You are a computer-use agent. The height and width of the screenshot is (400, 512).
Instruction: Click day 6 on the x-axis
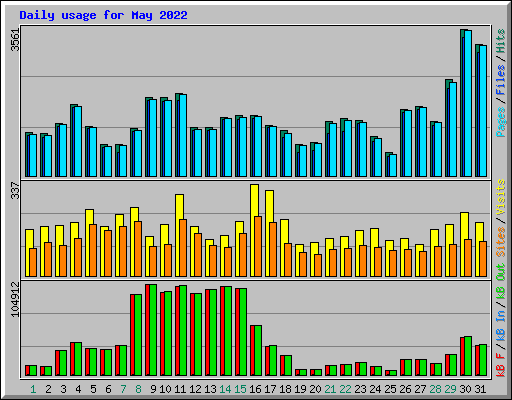point(108,389)
